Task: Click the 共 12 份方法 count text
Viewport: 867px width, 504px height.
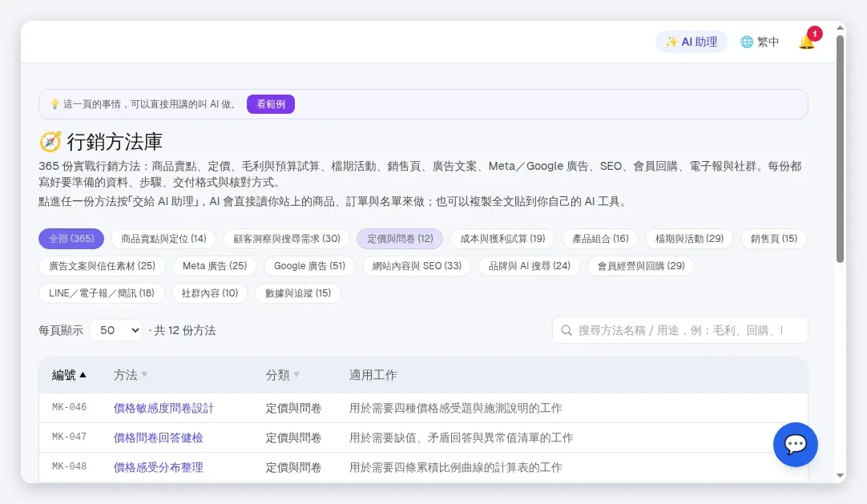Action: [184, 330]
